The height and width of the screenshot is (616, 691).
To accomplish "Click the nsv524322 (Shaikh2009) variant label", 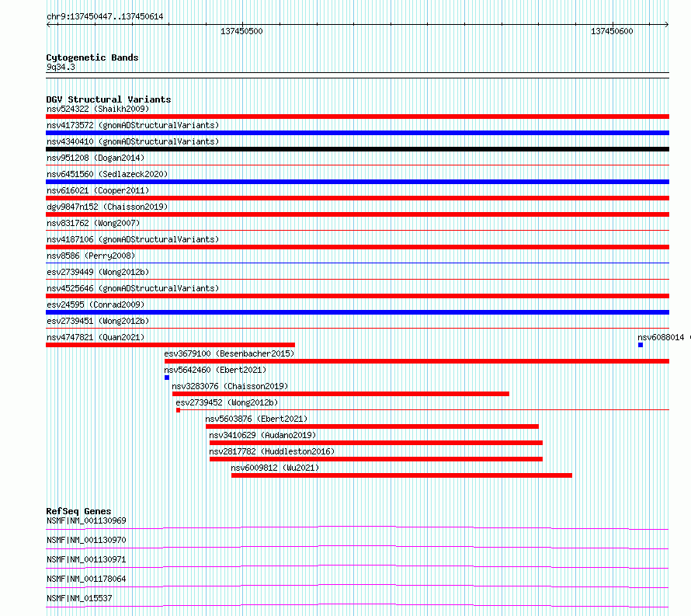I will (98, 109).
